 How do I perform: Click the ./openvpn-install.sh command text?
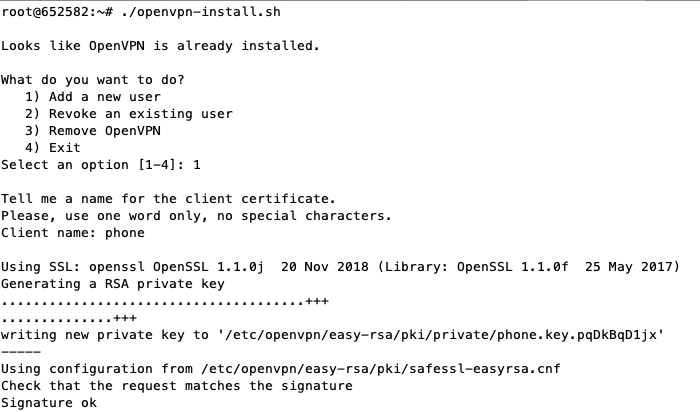(x=201, y=12)
